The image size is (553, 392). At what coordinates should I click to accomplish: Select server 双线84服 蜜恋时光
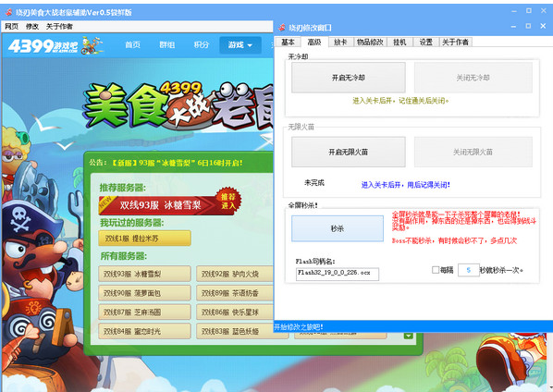(144, 331)
